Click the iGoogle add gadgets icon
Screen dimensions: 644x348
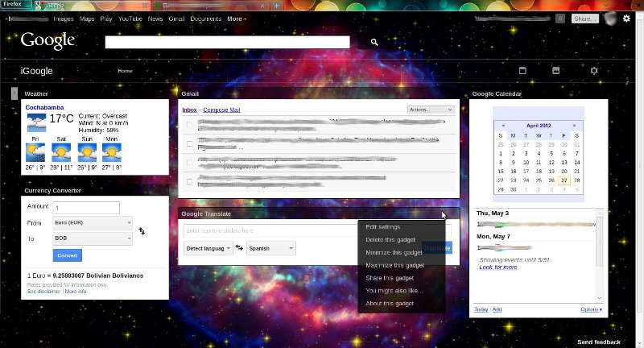click(x=522, y=71)
